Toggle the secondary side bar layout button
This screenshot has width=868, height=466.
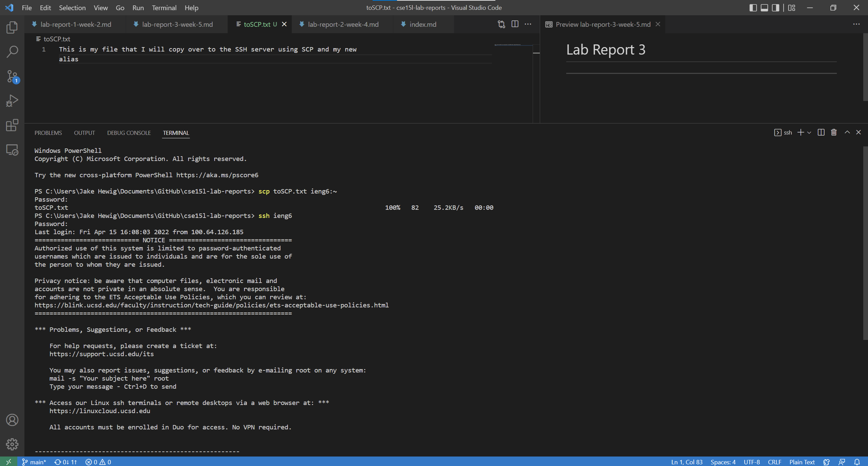tap(775, 8)
